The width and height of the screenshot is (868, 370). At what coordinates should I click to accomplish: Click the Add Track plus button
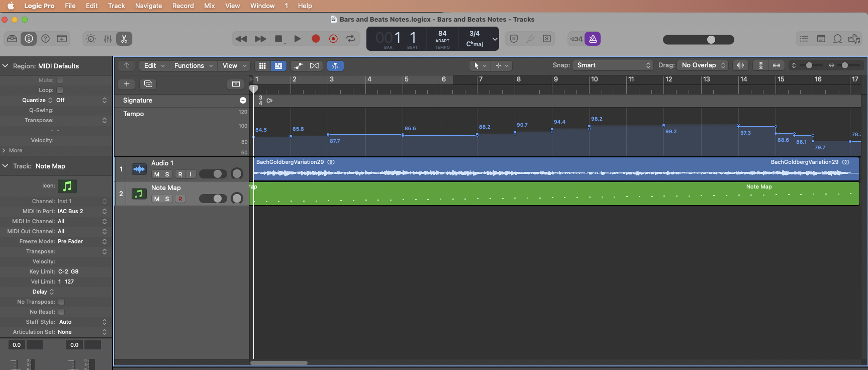(127, 84)
